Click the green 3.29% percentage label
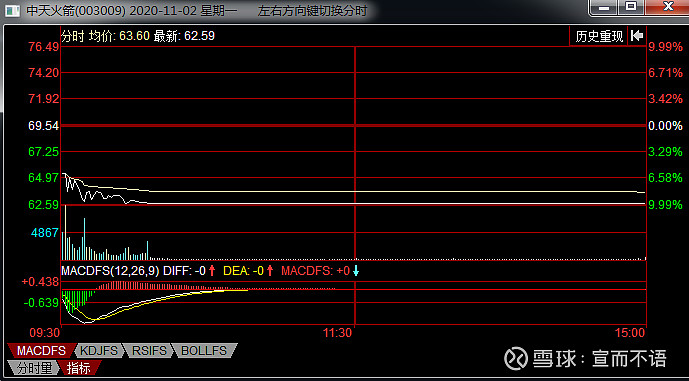Screen dimensions: 689x381 [x=665, y=152]
